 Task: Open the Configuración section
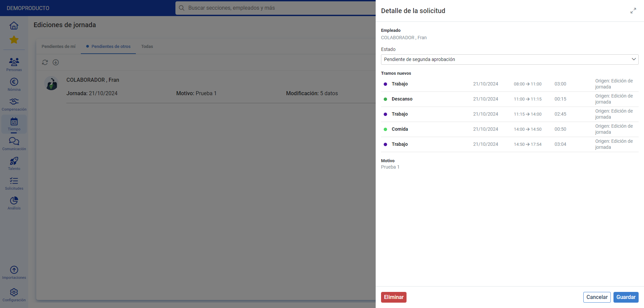[14, 295]
